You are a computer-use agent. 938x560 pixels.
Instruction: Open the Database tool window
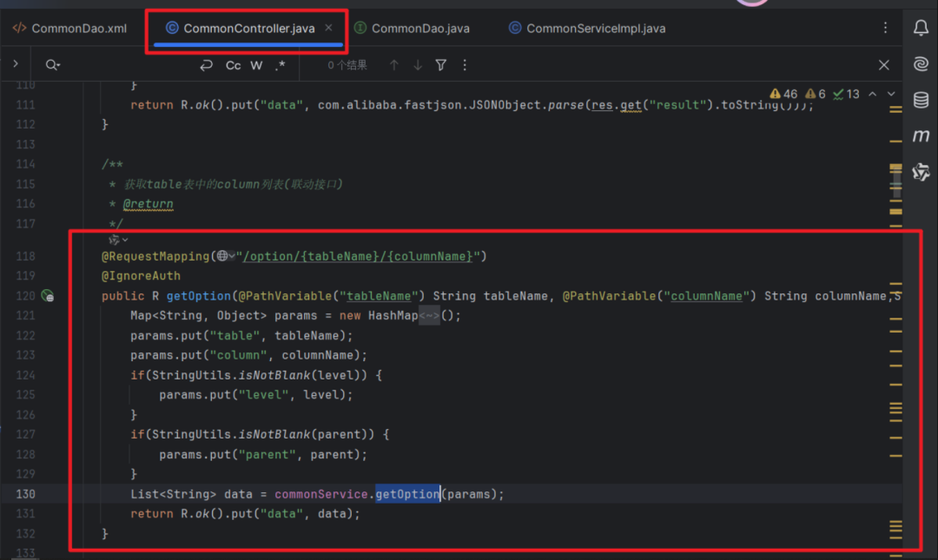(x=921, y=99)
